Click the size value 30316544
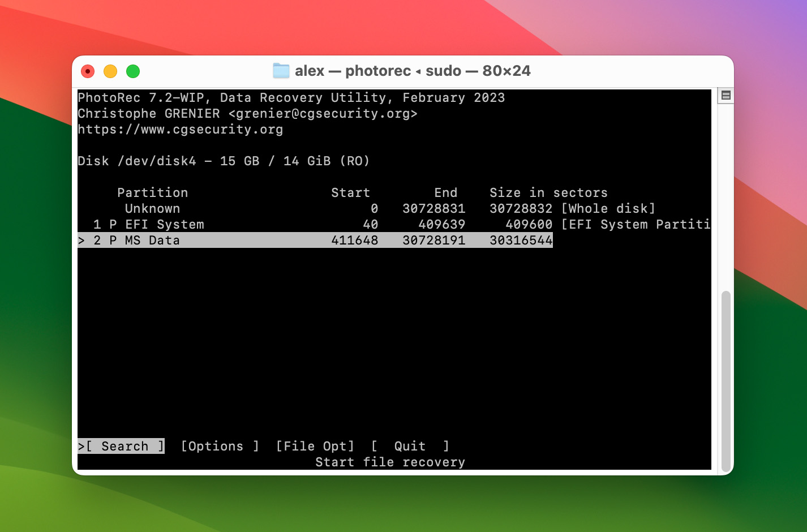 click(x=521, y=240)
